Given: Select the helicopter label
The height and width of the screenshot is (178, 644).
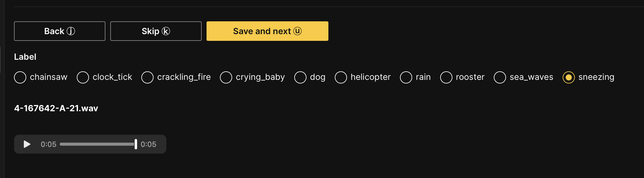Looking at the screenshot, I should click(x=341, y=77).
